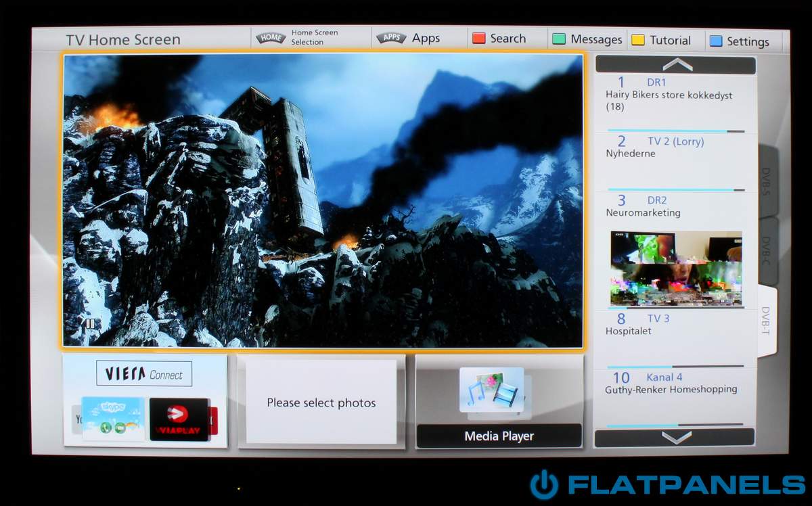Switch to the DVB-C tab
This screenshot has height=506, width=812.
767,252
